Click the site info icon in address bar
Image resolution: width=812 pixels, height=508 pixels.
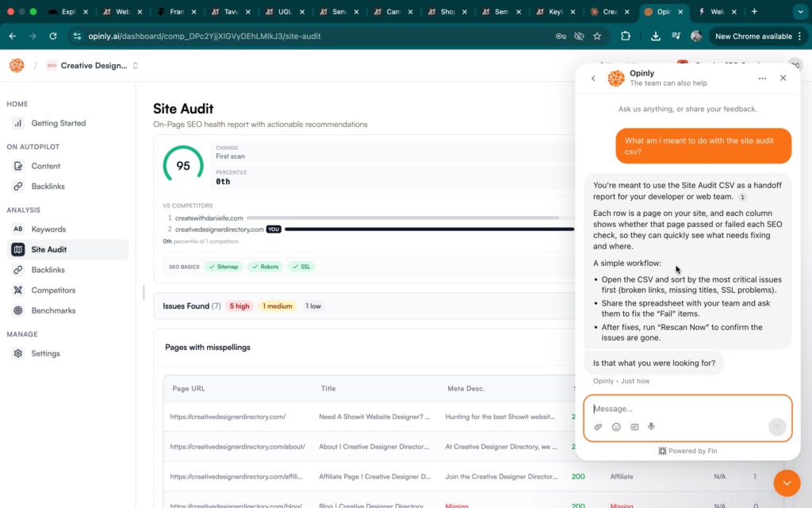(77, 37)
